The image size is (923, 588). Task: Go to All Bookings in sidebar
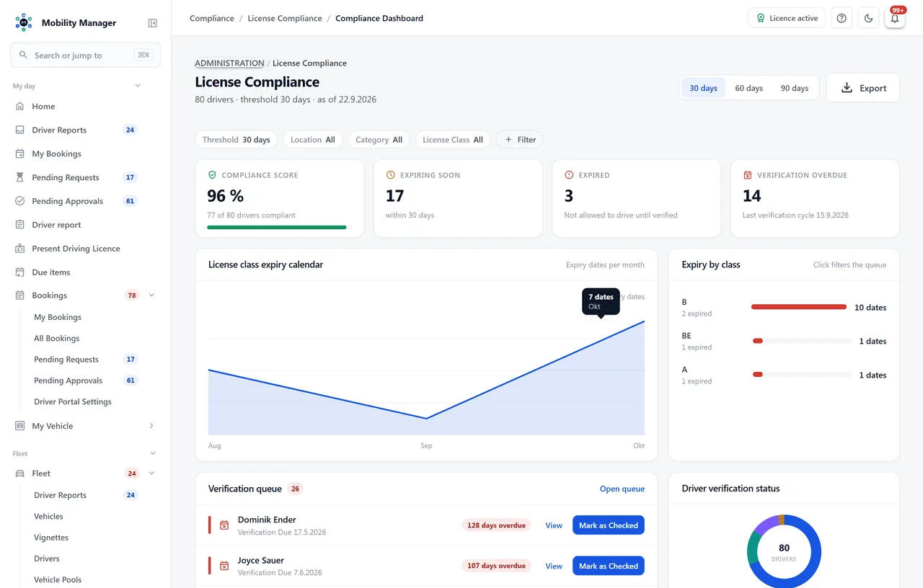56,338
